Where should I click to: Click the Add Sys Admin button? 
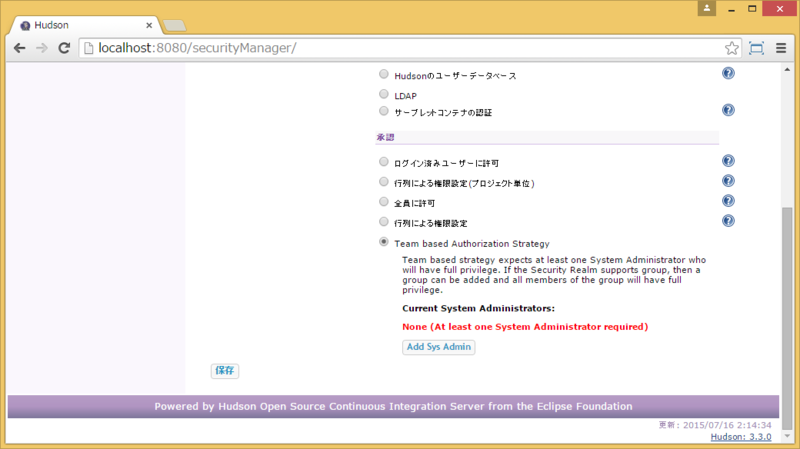[439, 347]
